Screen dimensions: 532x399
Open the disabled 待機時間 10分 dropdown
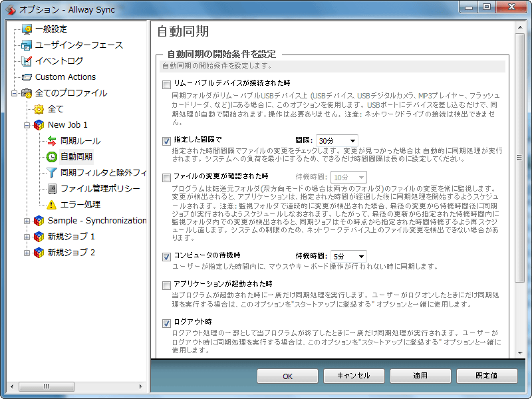coord(348,177)
